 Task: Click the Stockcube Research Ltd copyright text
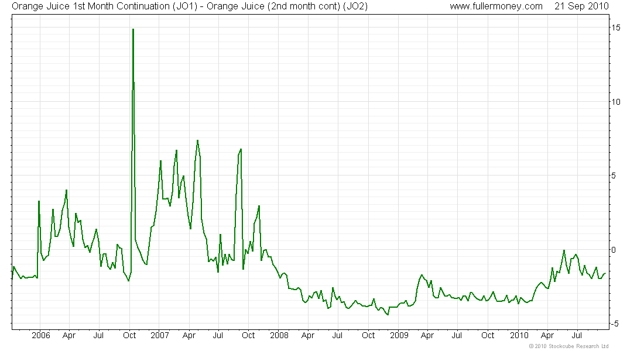click(x=569, y=346)
